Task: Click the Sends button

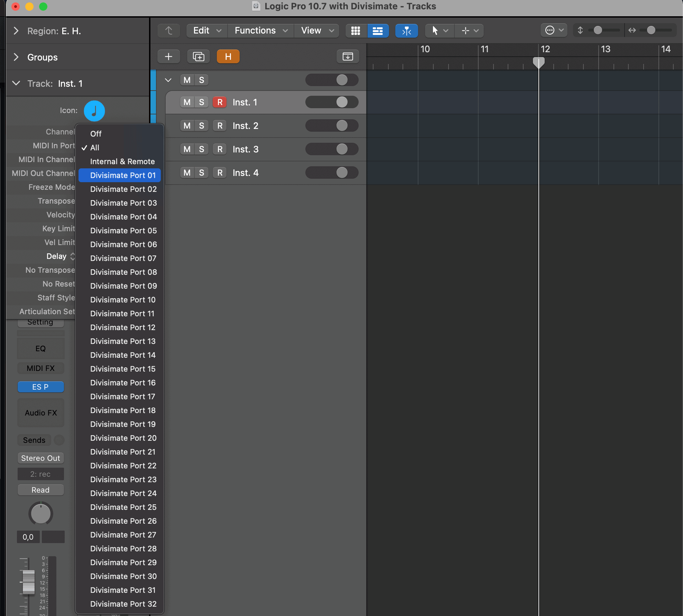Action: tap(34, 440)
